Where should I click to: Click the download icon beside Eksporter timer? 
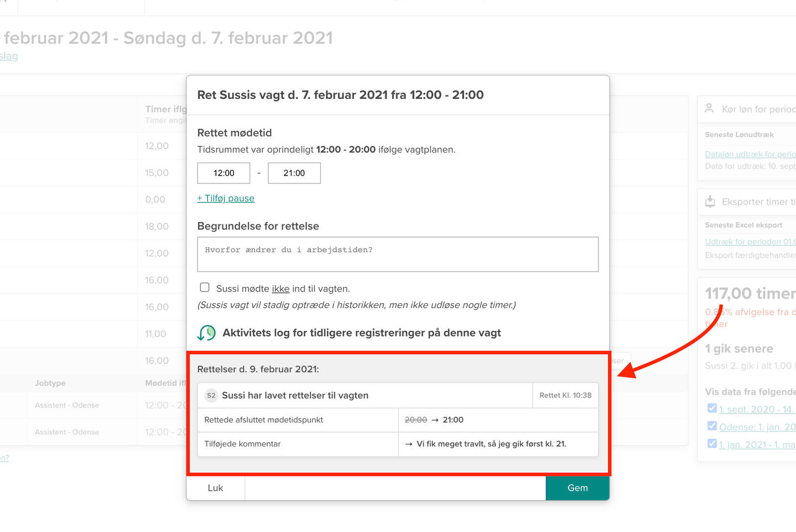tap(710, 201)
